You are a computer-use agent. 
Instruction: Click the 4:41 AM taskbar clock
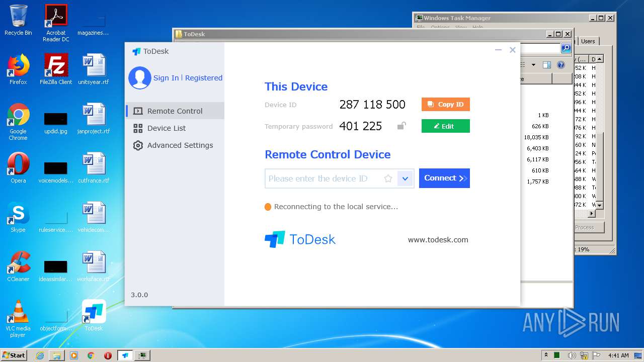(618, 355)
